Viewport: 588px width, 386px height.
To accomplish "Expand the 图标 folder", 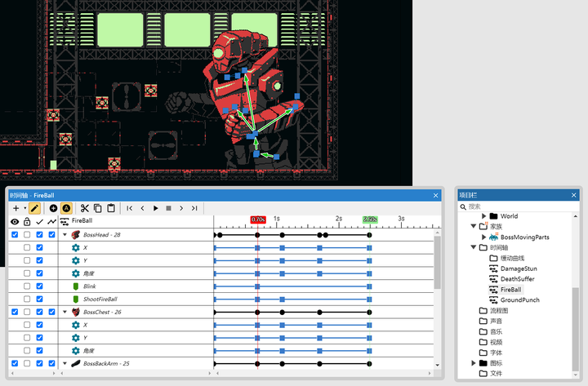I will [x=474, y=363].
